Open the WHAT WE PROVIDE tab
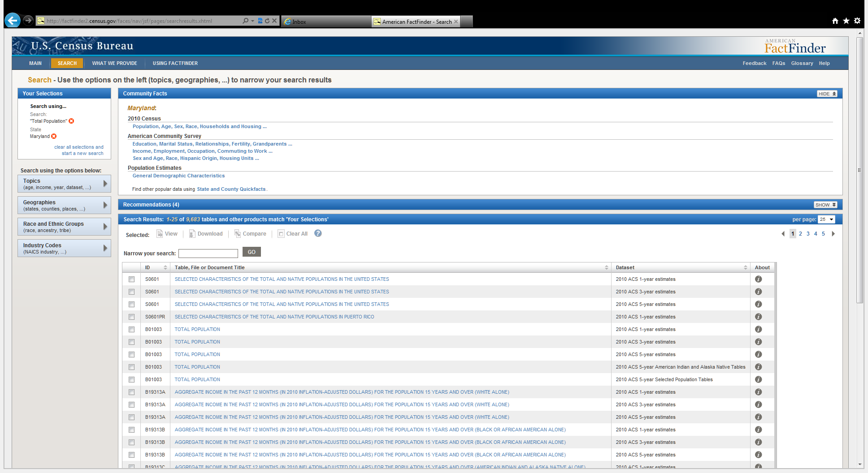This screenshot has height=473, width=868. [115, 63]
